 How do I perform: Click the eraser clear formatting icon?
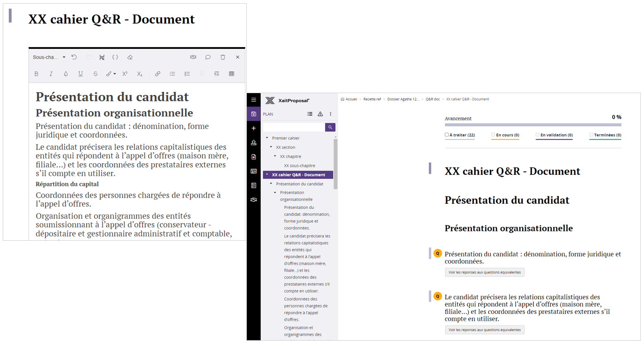point(130,57)
